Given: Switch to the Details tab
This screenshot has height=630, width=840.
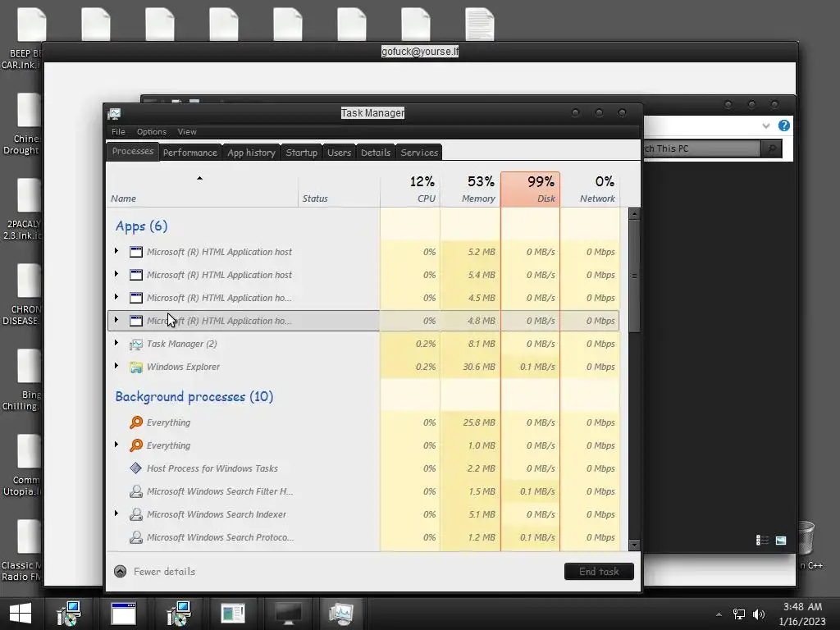Looking at the screenshot, I should (376, 153).
